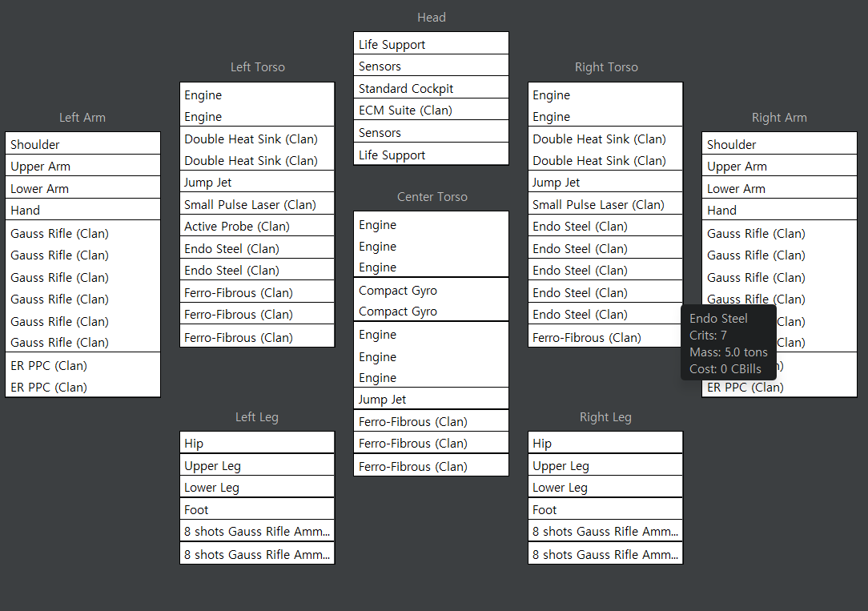The image size is (868, 611).
Task: Select the Jump Jet in Center Torso
Action: pos(431,399)
